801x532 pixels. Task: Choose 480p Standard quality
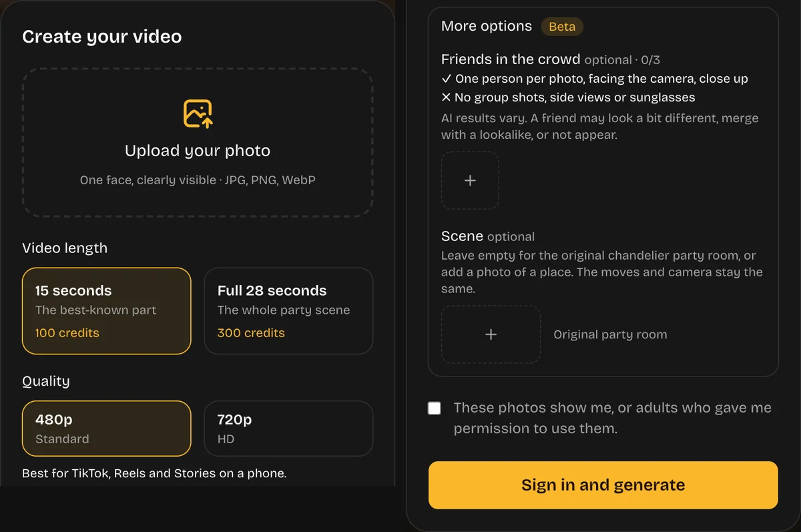[x=106, y=429]
